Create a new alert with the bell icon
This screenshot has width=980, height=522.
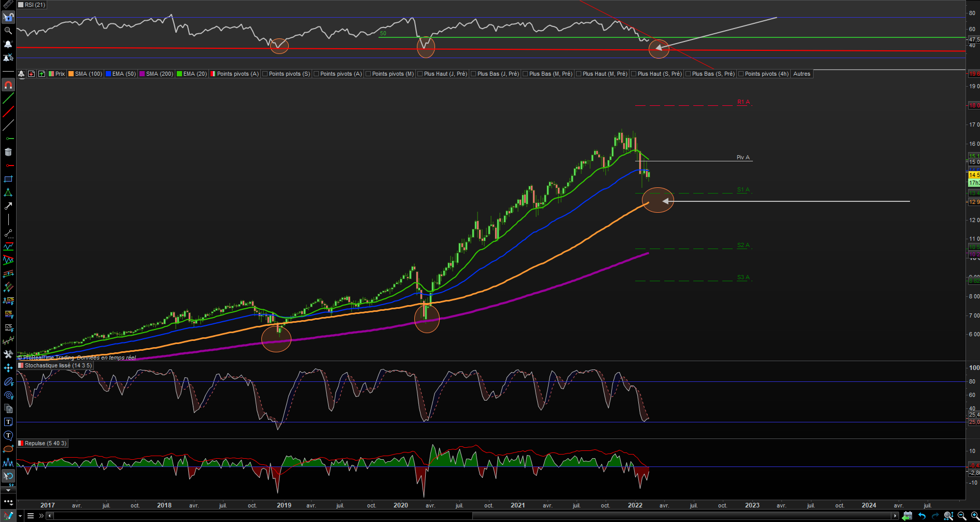[x=8, y=44]
